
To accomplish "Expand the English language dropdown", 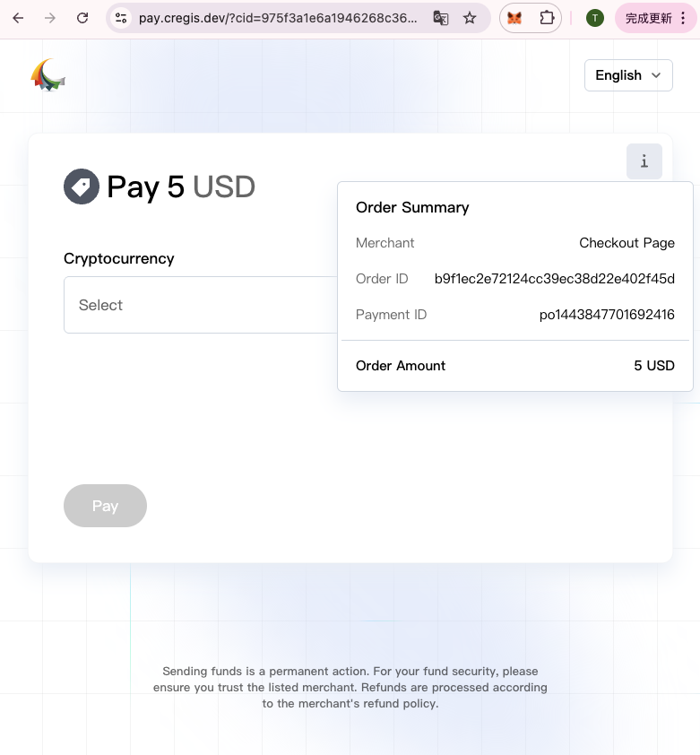I will [628, 75].
